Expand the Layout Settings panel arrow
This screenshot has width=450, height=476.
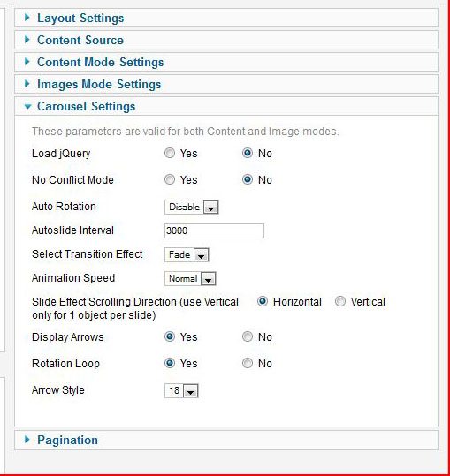[27, 18]
